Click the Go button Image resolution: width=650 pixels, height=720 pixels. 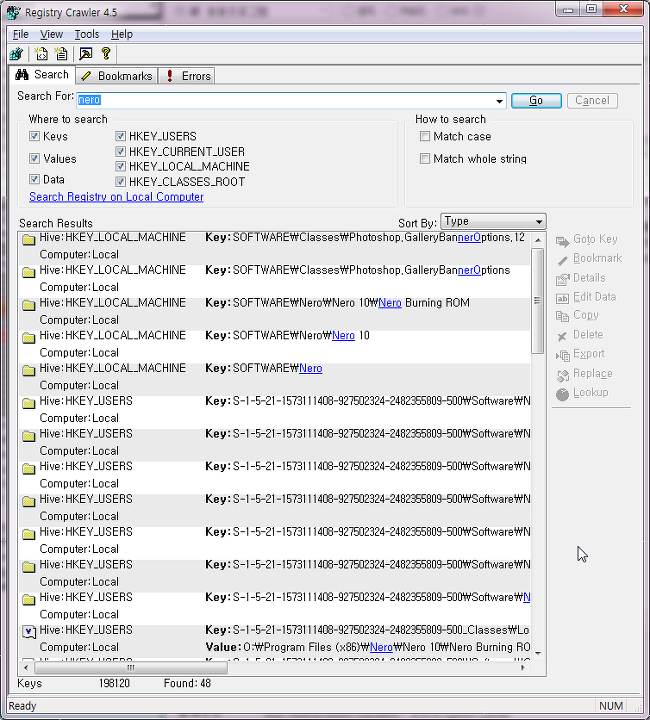click(536, 101)
